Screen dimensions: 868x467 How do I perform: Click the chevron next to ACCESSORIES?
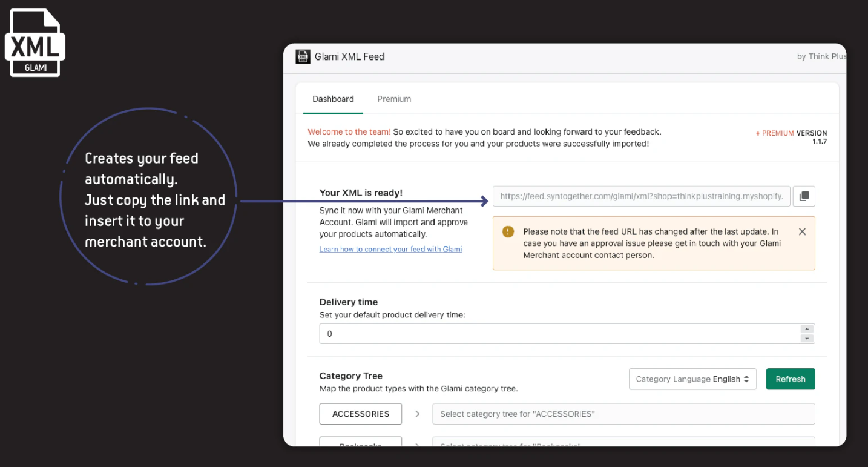(x=418, y=414)
